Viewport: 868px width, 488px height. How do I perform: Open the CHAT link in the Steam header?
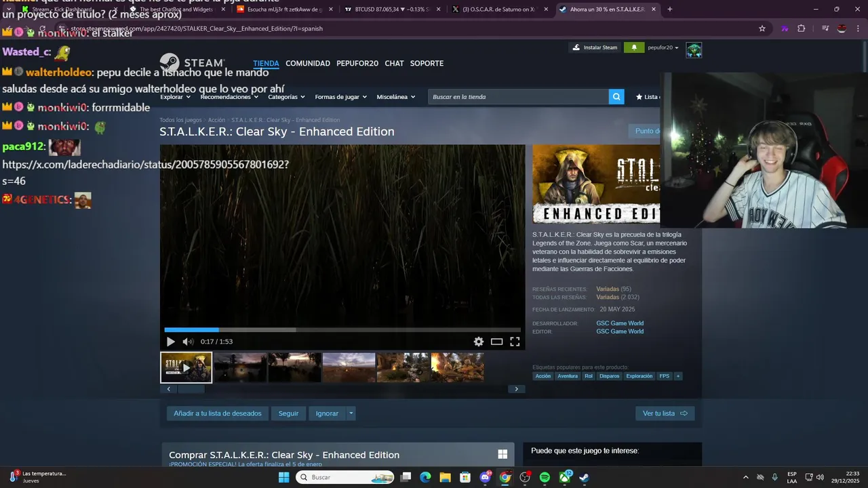(x=394, y=63)
